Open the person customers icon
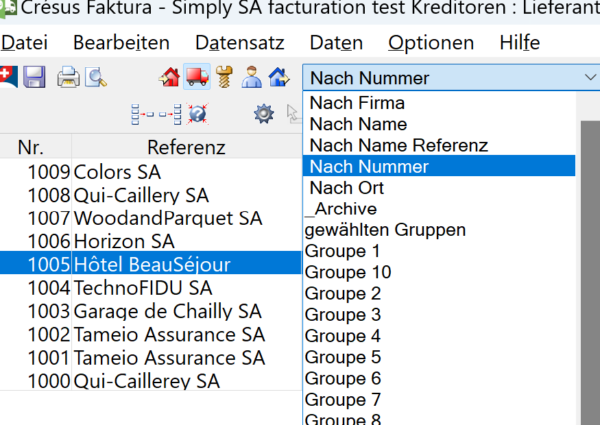This screenshot has height=425, width=600. 251,77
